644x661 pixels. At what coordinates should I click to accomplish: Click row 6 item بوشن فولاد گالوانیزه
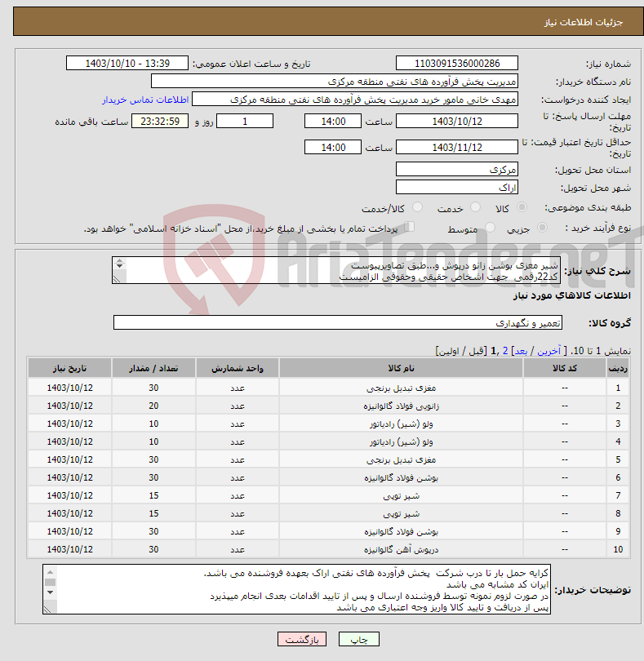point(401,477)
